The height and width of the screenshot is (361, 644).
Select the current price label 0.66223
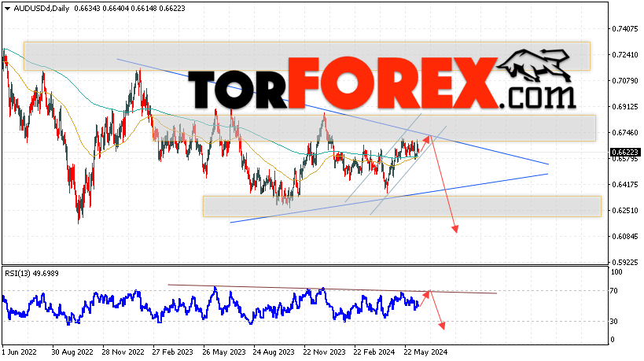pyautogui.click(x=624, y=153)
